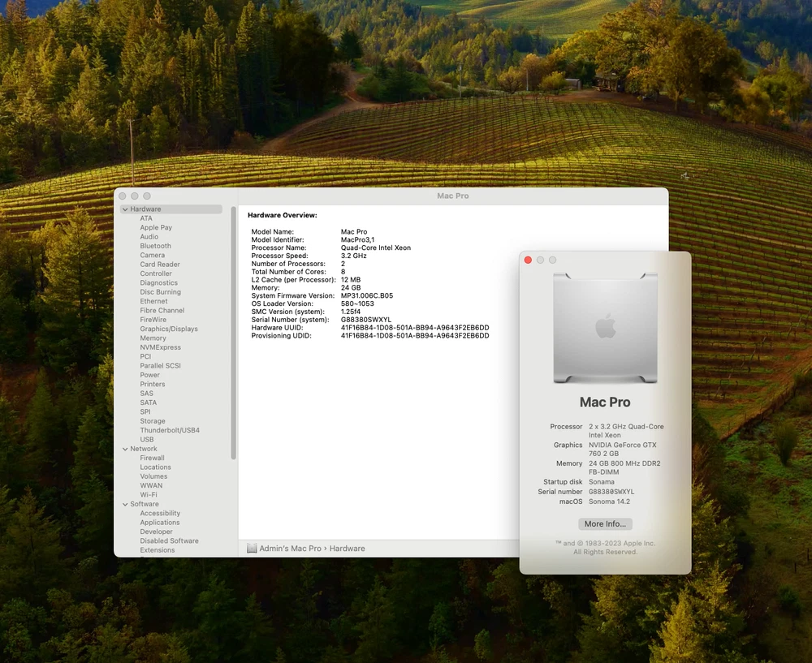Click SMC version value 1.25f4
Image resolution: width=812 pixels, height=663 pixels.
(351, 312)
